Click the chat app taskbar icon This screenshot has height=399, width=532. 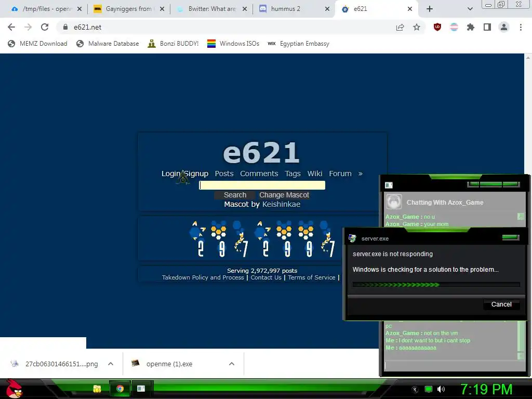(x=141, y=389)
